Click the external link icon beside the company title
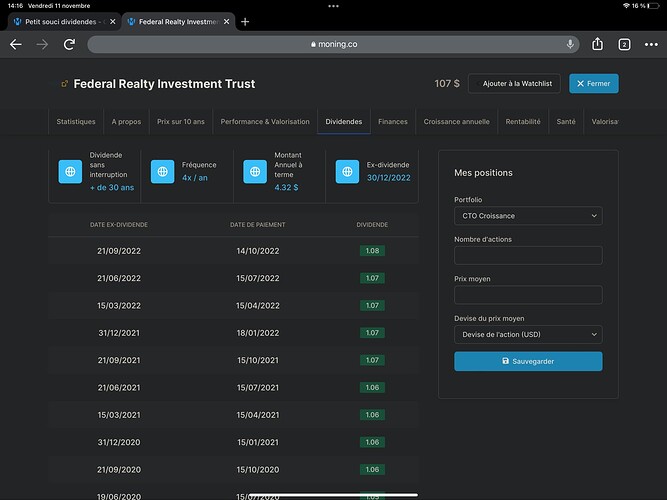Image resolution: width=667 pixels, height=500 pixels. tap(64, 84)
